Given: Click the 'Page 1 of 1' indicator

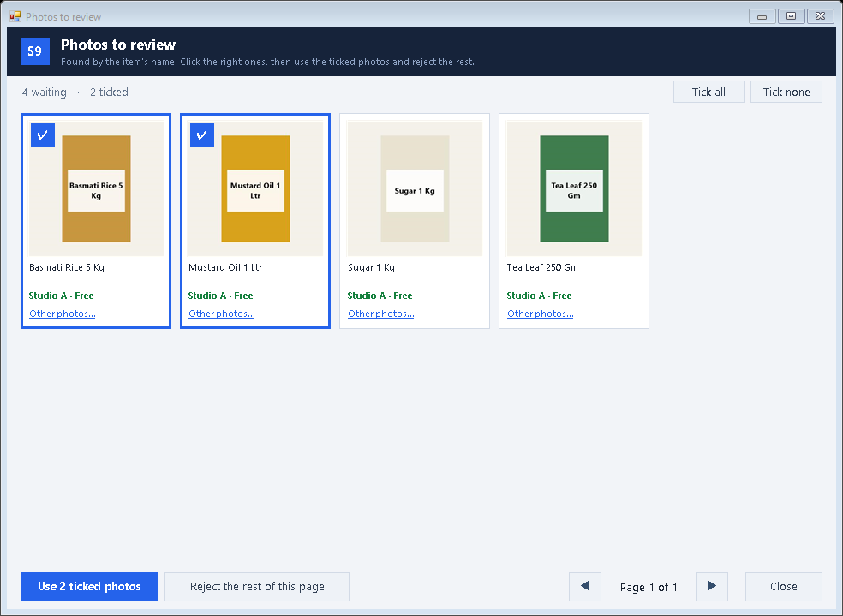Looking at the screenshot, I should click(x=649, y=587).
